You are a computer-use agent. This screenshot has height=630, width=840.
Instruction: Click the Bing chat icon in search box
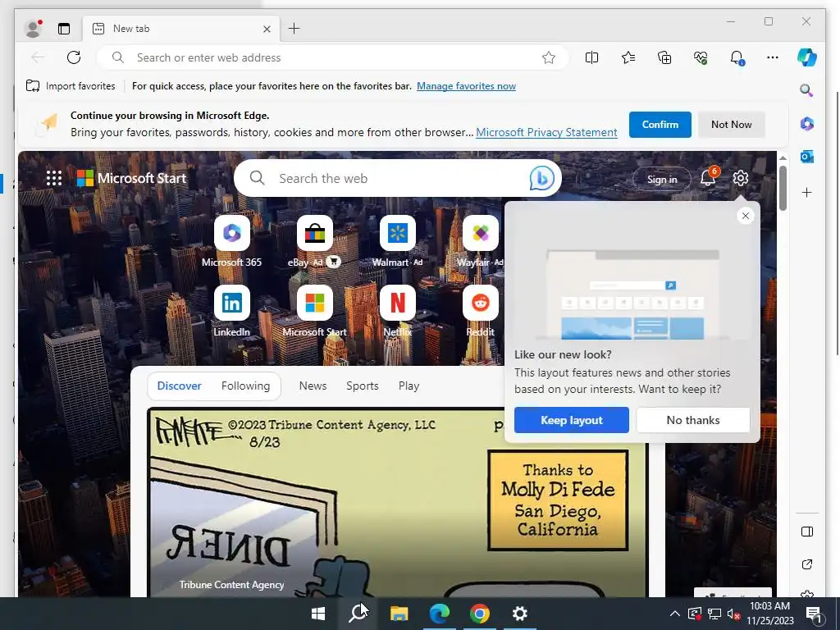point(541,178)
